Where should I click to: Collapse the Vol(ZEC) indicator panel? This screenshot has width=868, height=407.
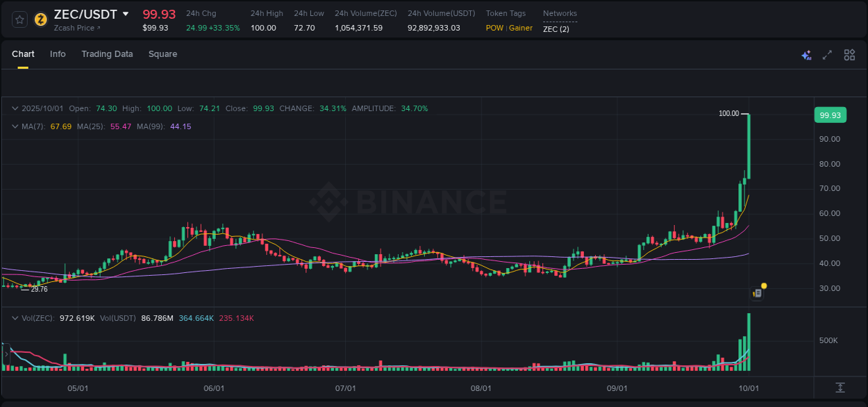(x=15, y=317)
